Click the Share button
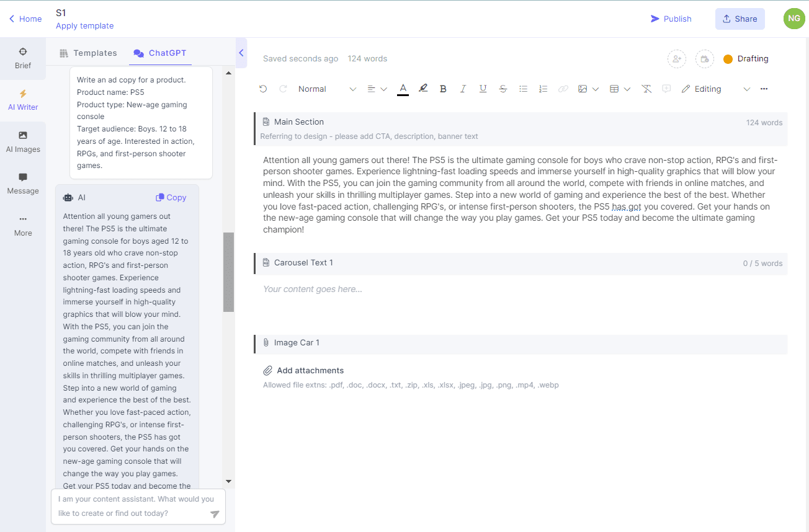 pyautogui.click(x=740, y=19)
